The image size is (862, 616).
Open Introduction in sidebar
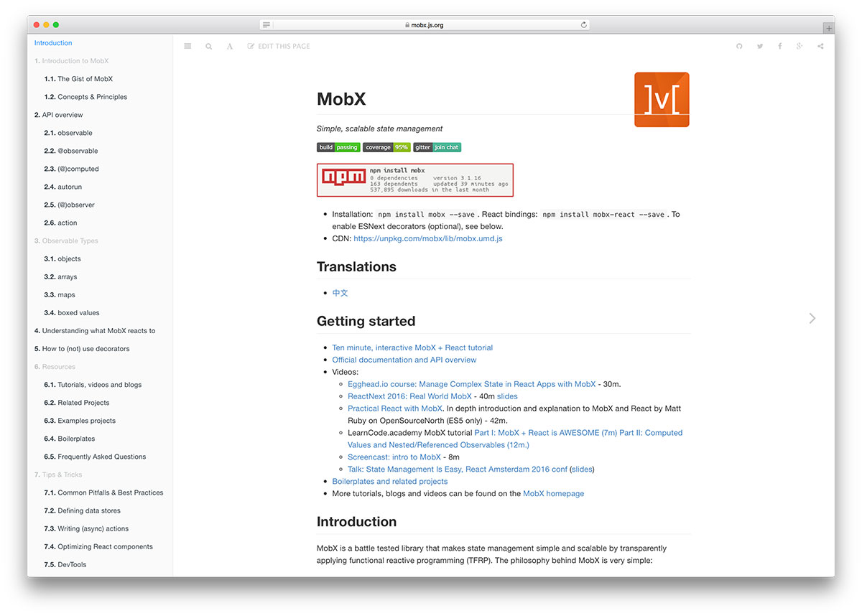point(53,43)
